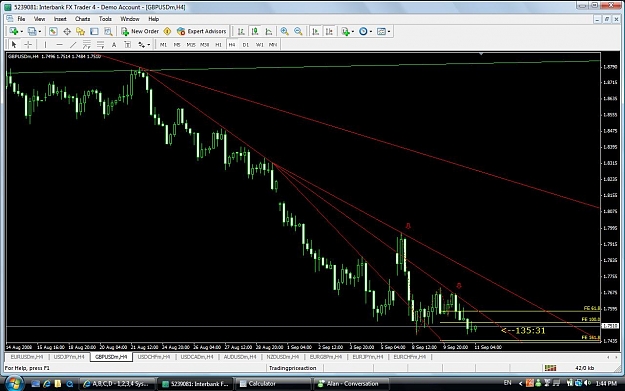Switch to the EURCHFm,H4 chart tab

pyautogui.click(x=409, y=357)
